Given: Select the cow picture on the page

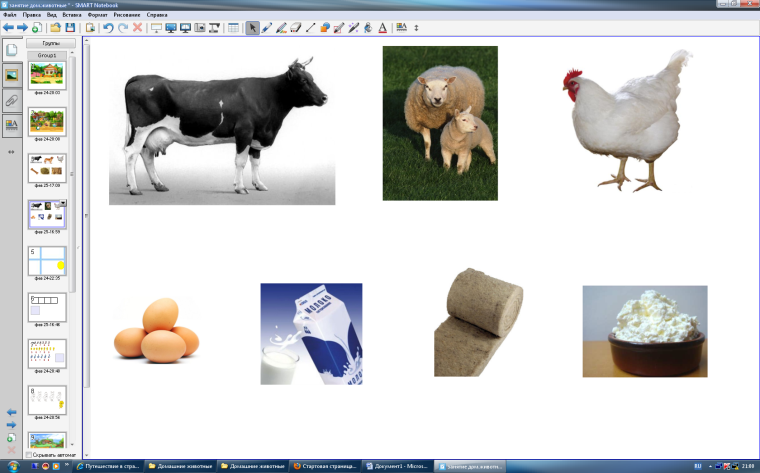Looking at the screenshot, I should pos(222,131).
